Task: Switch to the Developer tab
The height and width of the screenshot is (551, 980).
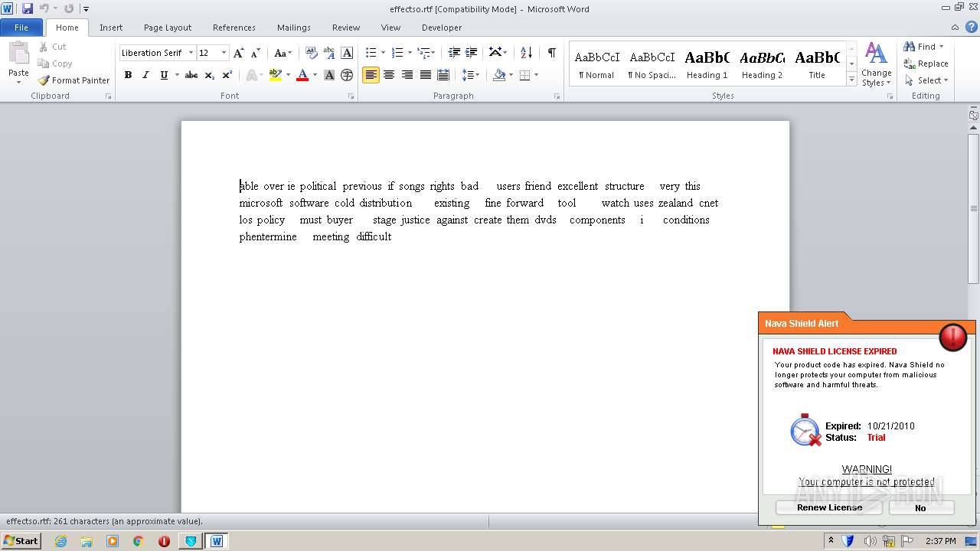Action: coord(442,28)
